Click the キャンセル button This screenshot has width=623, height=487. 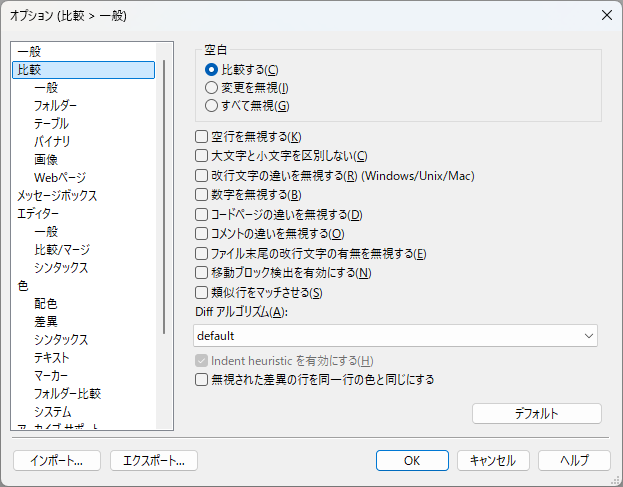493,460
